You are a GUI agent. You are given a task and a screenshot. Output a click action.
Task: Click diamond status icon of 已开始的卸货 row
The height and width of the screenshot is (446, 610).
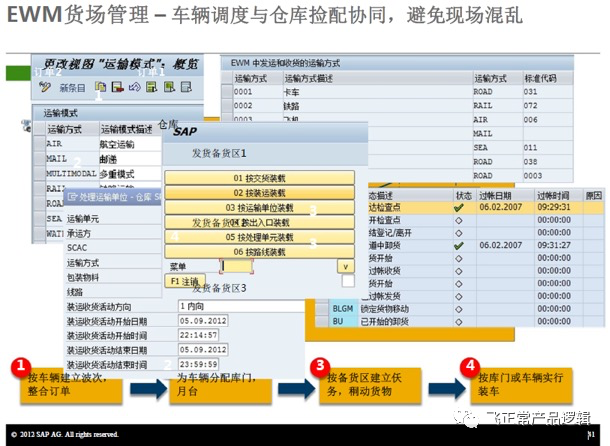[x=459, y=322]
